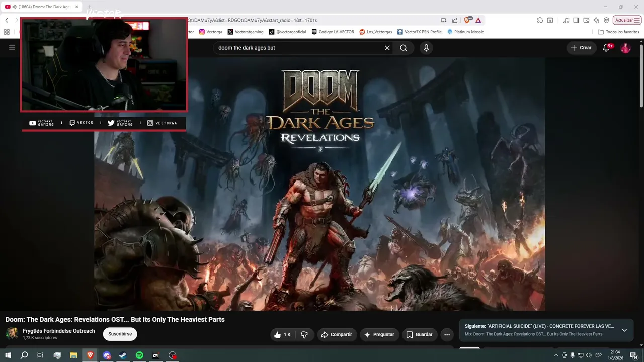Open the Brave media playlist music-note icon
644x362 pixels.
[x=567, y=20]
